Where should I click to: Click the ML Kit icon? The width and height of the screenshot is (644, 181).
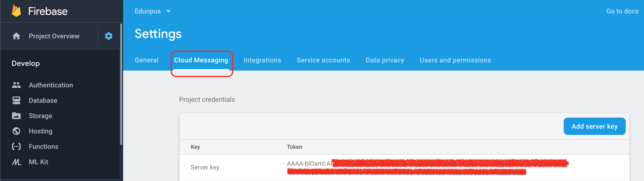click(17, 162)
